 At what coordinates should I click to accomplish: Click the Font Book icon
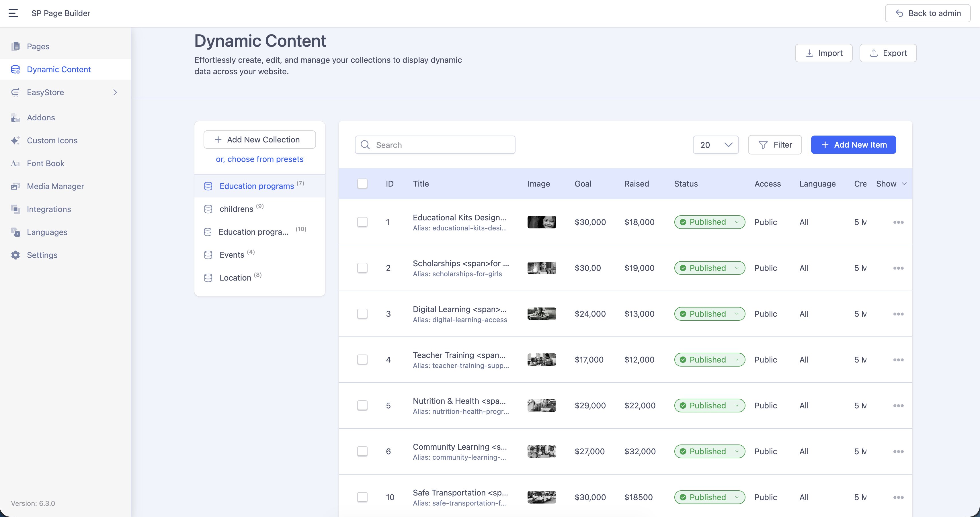click(x=15, y=163)
